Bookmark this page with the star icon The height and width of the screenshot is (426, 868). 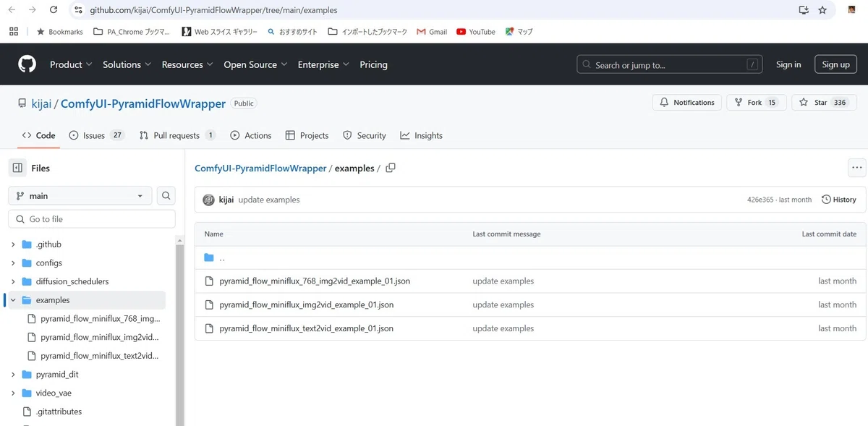pos(822,10)
